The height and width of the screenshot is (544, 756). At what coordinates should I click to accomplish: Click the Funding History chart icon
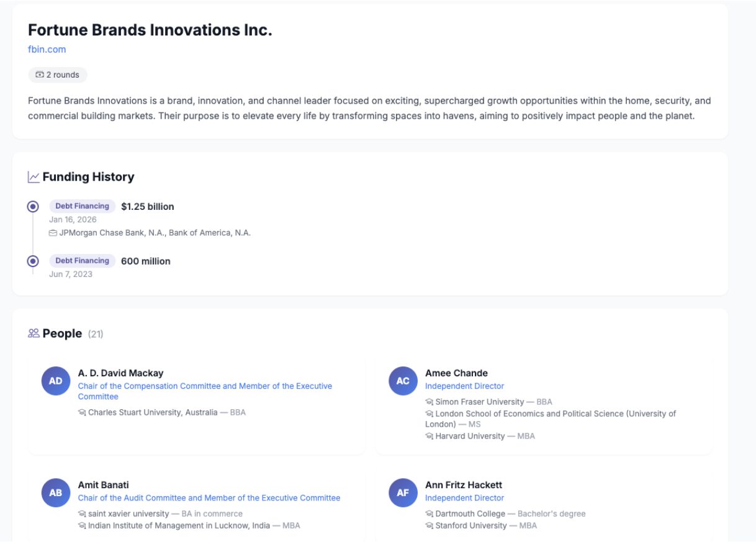[x=34, y=177]
